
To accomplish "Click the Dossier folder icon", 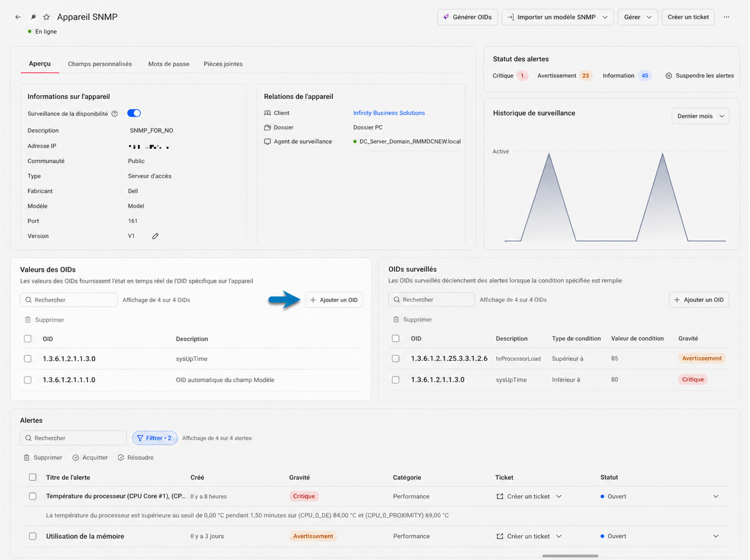I will (268, 128).
